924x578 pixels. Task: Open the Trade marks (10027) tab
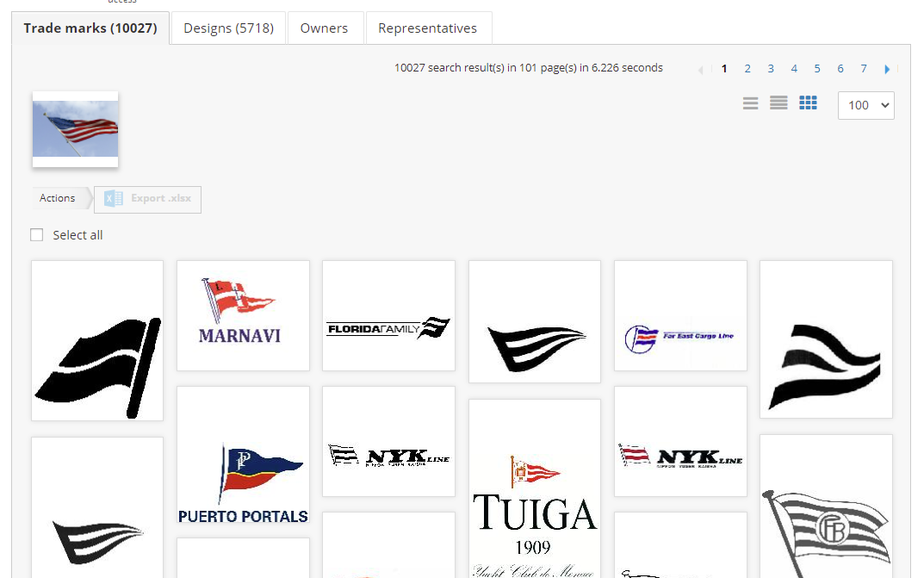click(90, 28)
